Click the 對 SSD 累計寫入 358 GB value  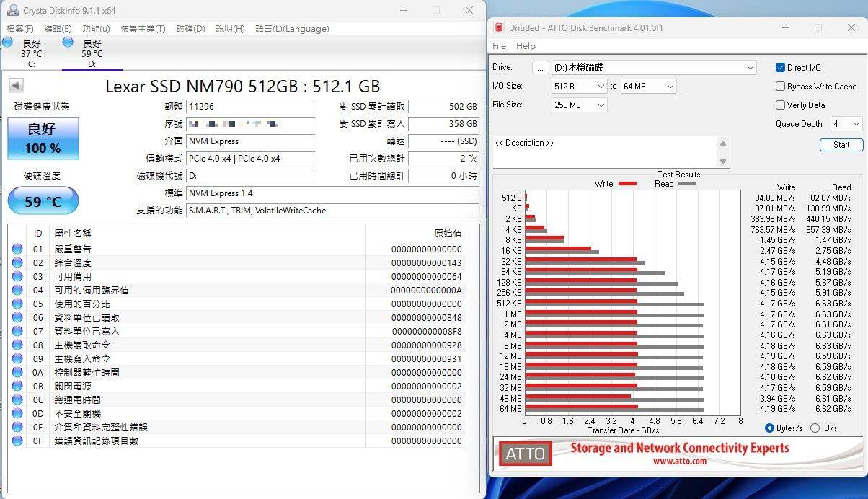(444, 123)
